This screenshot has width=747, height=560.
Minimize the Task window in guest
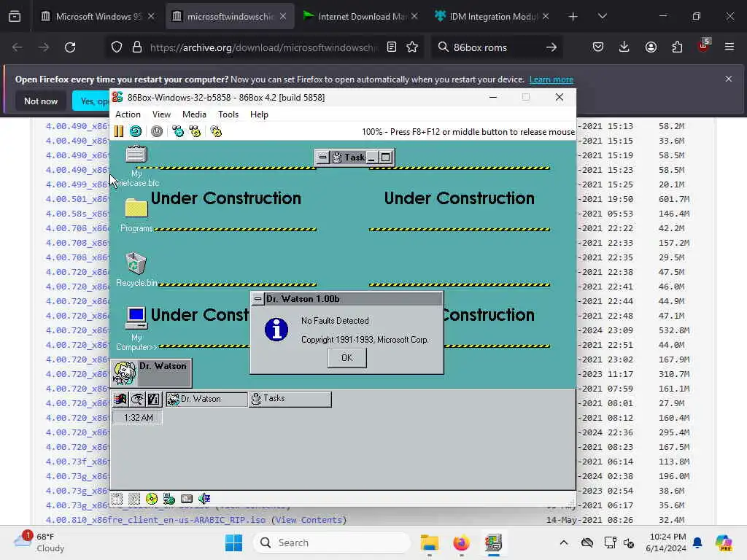pos(371,157)
